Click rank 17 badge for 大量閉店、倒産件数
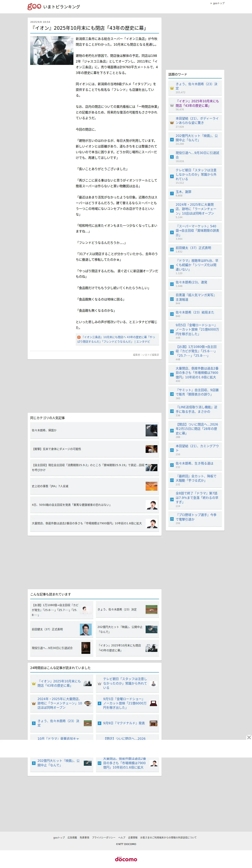 click(x=172, y=374)
